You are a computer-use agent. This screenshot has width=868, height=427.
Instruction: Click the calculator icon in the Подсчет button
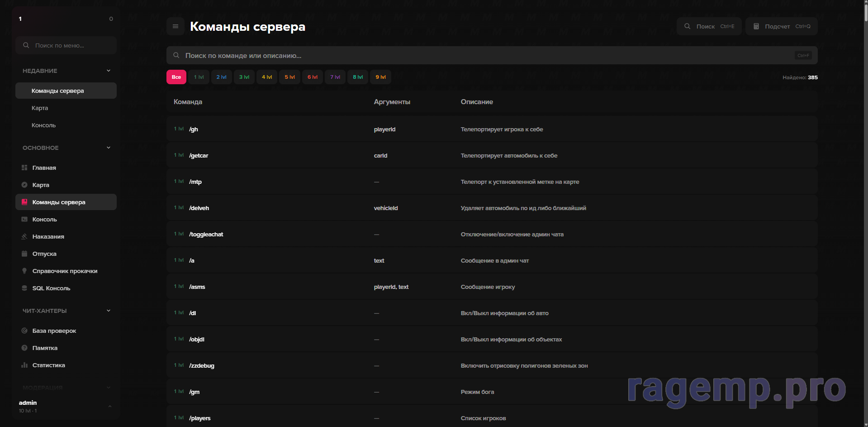click(756, 26)
